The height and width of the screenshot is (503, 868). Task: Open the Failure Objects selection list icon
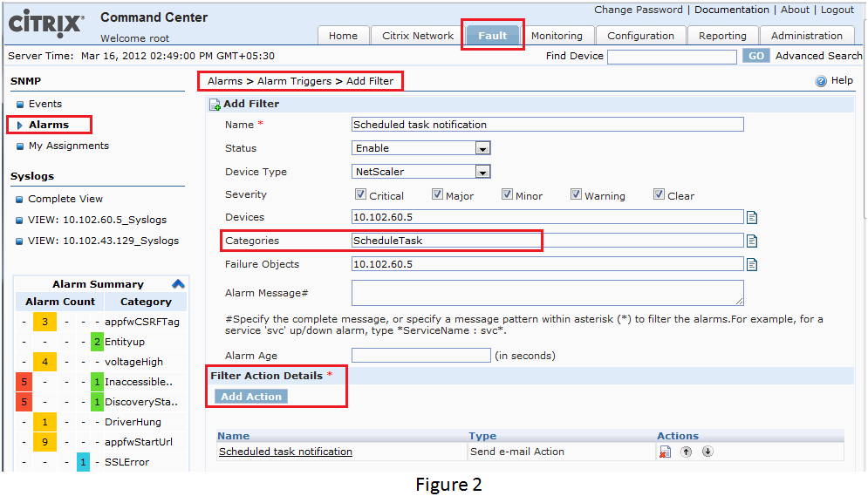tap(752, 264)
